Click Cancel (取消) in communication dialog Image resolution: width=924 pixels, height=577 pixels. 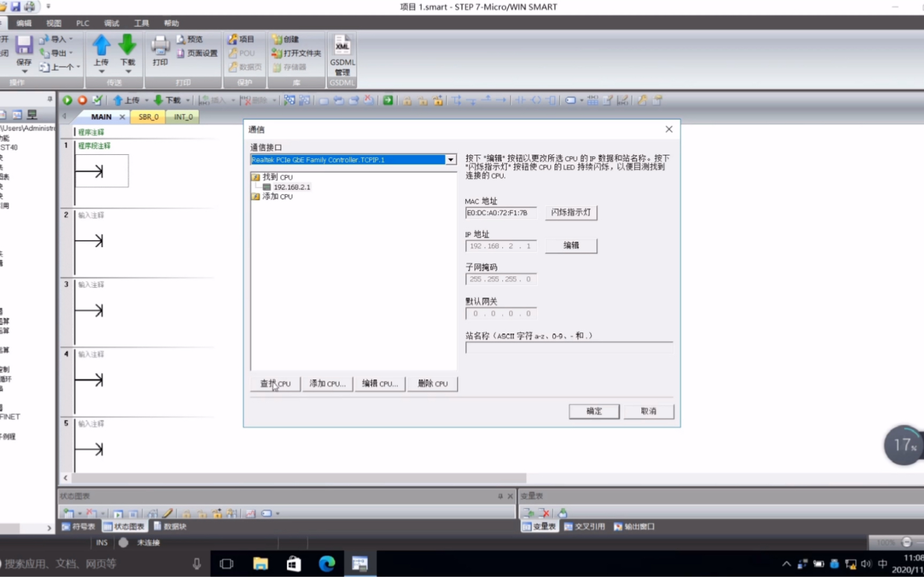648,411
